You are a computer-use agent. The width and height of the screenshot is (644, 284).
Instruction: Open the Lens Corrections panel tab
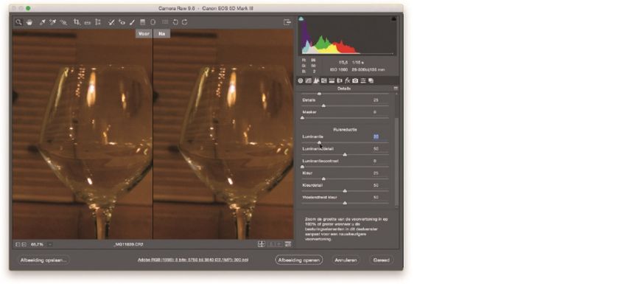pos(339,81)
